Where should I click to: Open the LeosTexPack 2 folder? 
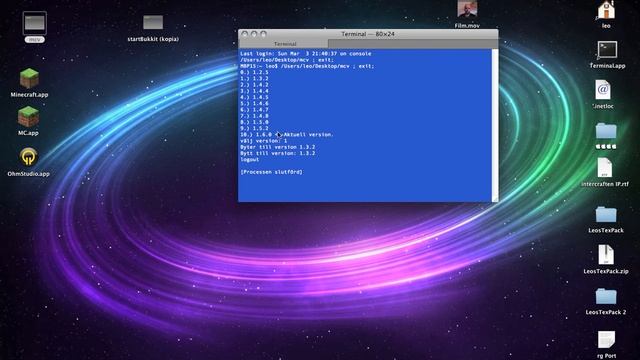click(606, 297)
